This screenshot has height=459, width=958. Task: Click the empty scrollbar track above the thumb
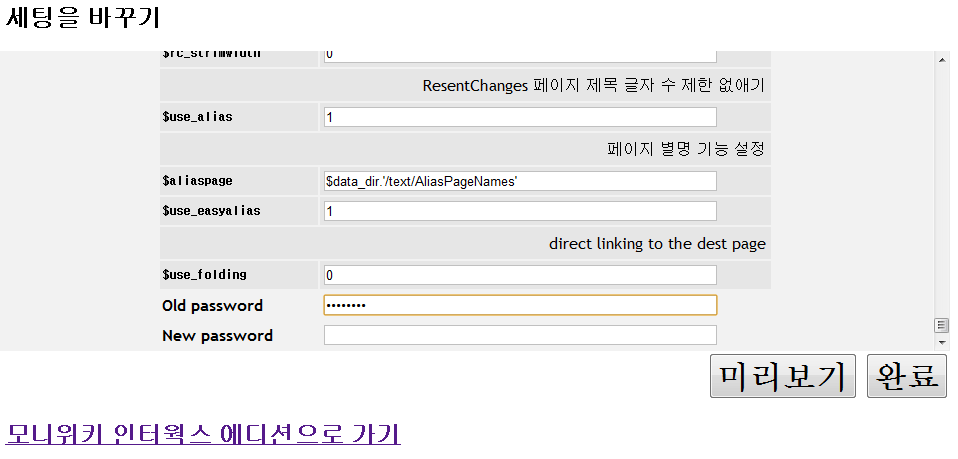tap(941, 190)
